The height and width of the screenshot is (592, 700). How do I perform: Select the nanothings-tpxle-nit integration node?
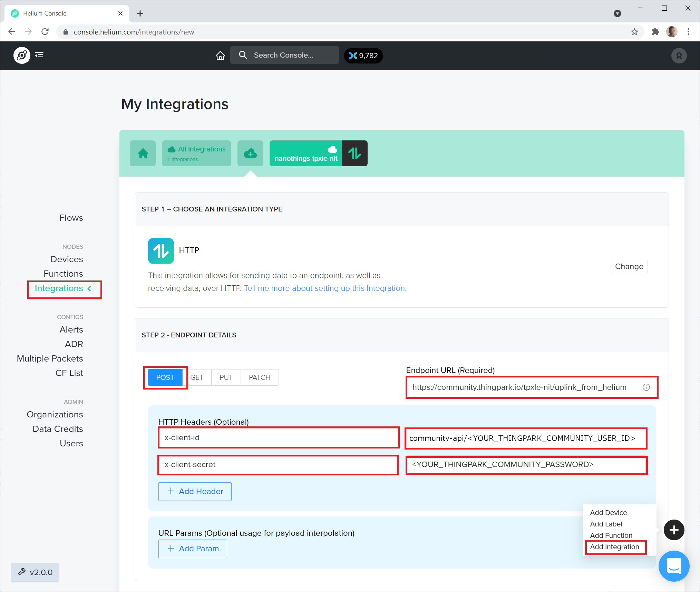(318, 153)
